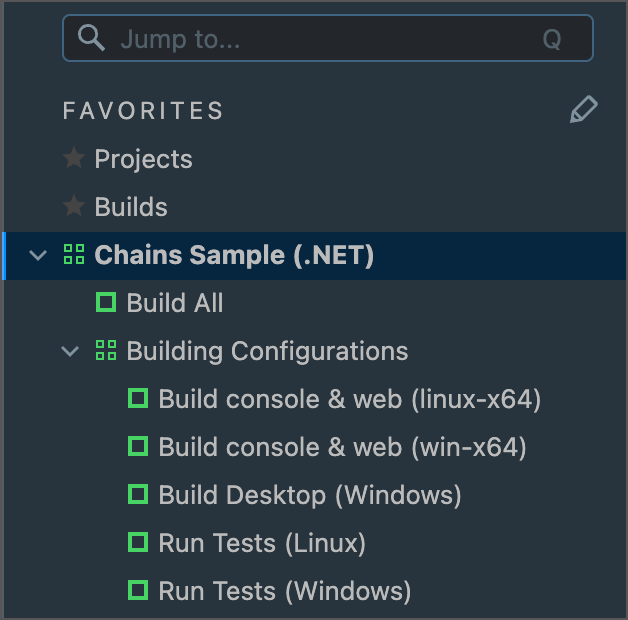Open the Projects favorites item
This screenshot has width=628, height=620.
143,159
